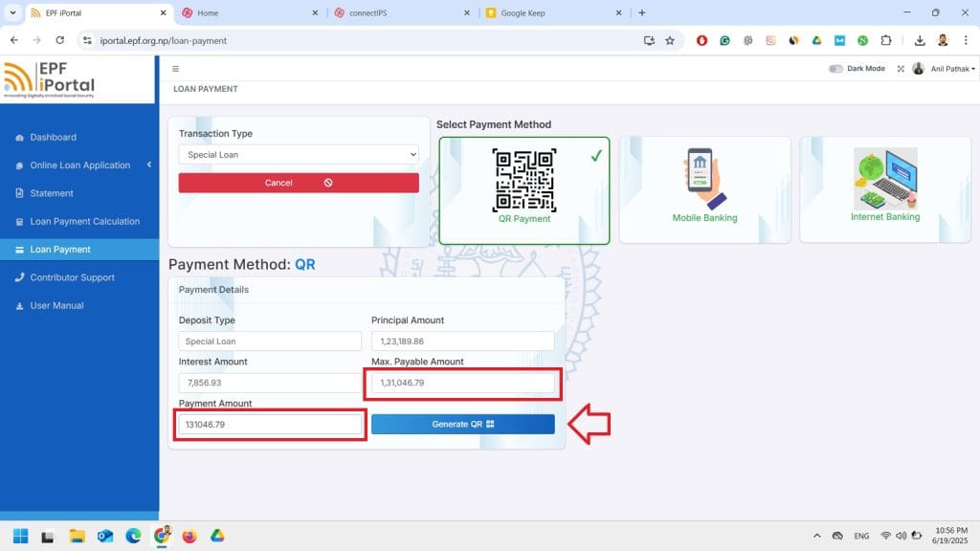Click the install app icon in address bar

pyautogui.click(x=649, y=40)
